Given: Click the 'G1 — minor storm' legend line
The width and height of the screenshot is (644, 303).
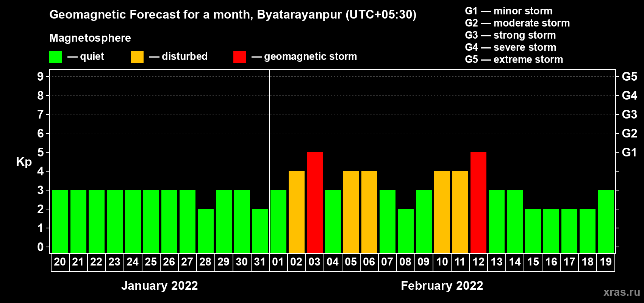Looking at the screenshot, I should pyautogui.click(x=509, y=11).
